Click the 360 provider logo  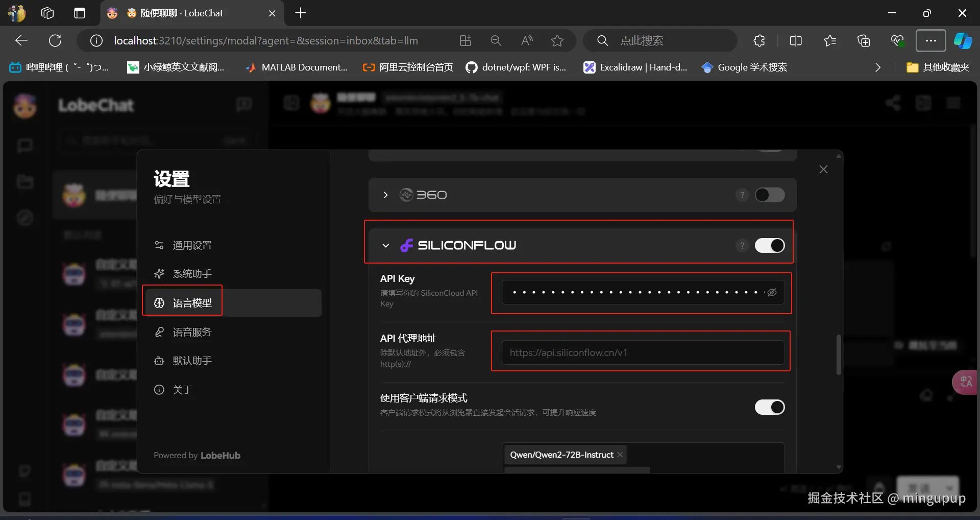423,195
